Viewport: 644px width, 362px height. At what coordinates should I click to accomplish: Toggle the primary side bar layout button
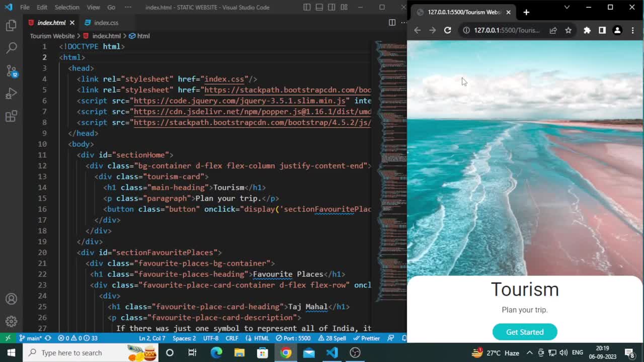coord(307,7)
